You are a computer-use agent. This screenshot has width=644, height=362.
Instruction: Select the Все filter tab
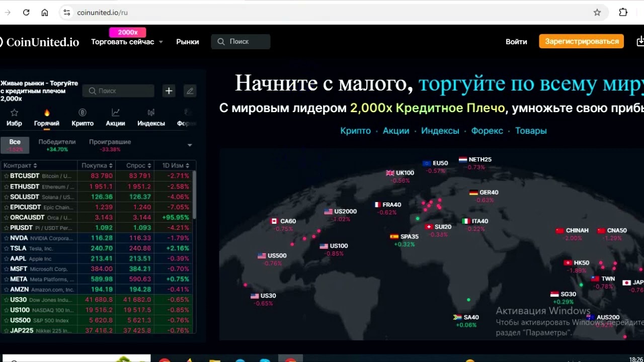click(15, 145)
